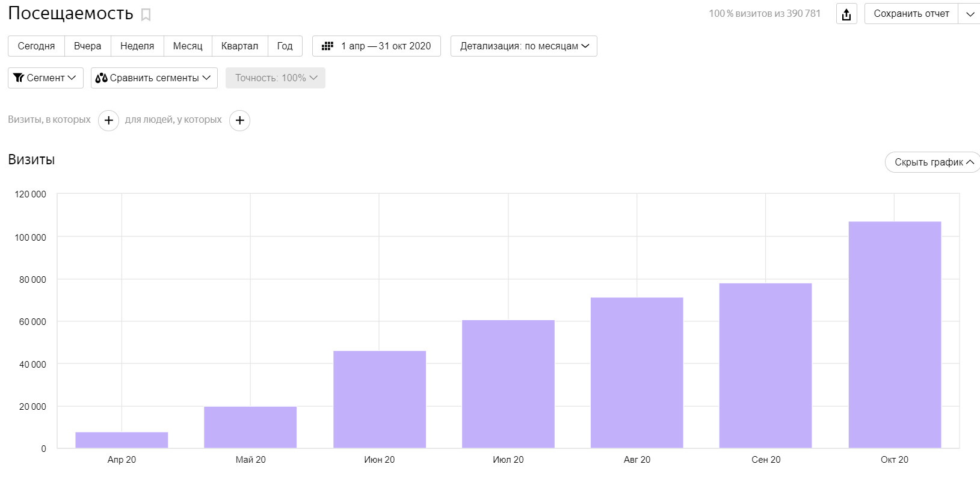980x482 pixels.
Task: Choose the Год period tab
Action: point(285,46)
